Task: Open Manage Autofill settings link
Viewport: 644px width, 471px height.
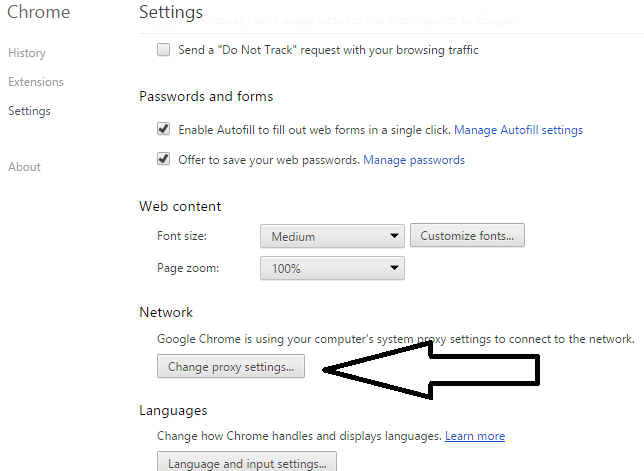Action: pos(519,130)
